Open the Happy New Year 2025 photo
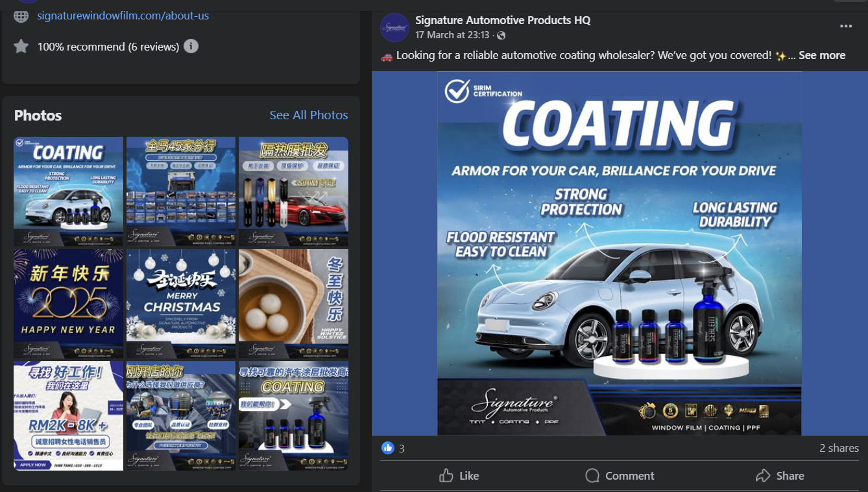Viewport: 868px width, 492px height. point(69,303)
